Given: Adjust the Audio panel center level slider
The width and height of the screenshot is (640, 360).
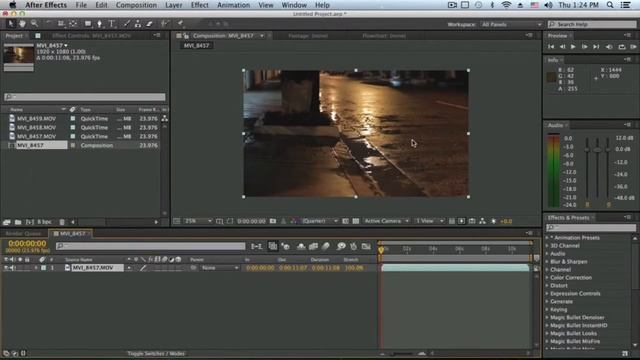Looking at the screenshot, I should 598,150.
